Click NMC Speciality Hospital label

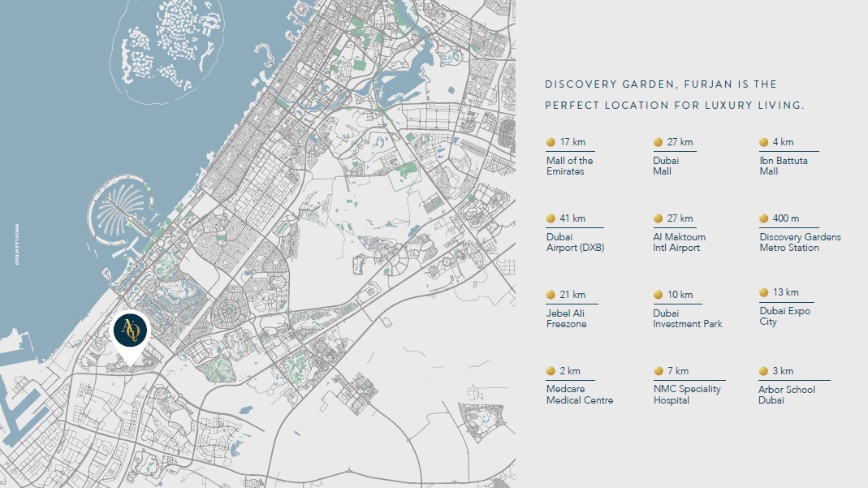tap(687, 395)
